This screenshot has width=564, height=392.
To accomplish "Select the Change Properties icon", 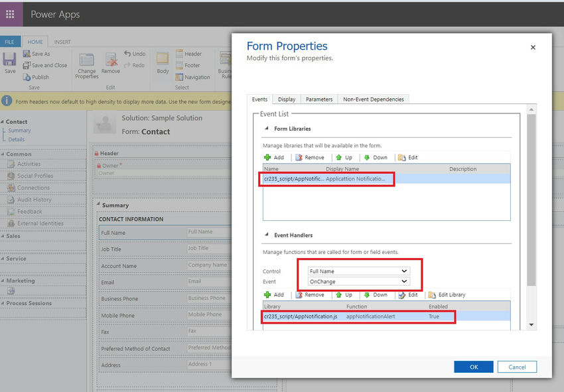I will (86, 64).
